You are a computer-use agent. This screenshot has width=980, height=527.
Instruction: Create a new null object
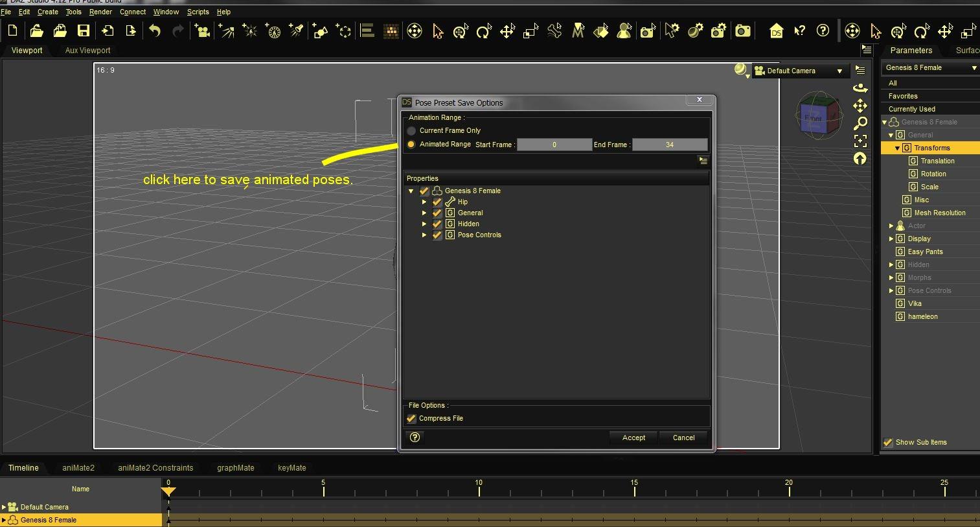click(x=343, y=30)
